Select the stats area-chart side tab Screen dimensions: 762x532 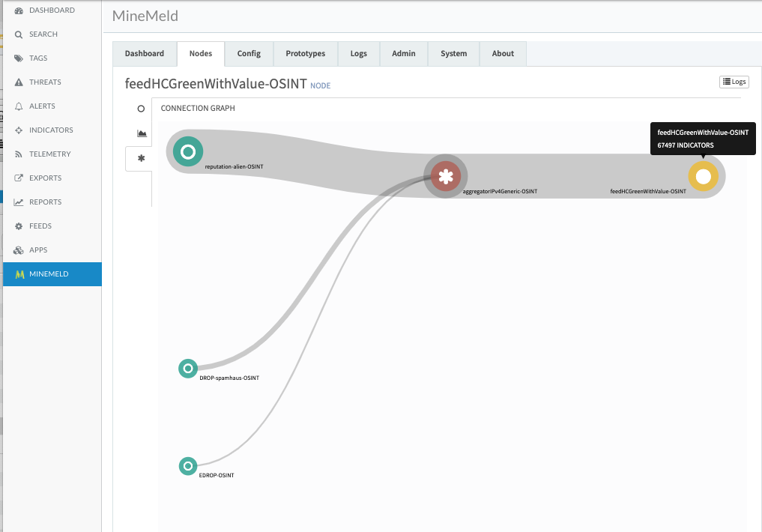(142, 133)
